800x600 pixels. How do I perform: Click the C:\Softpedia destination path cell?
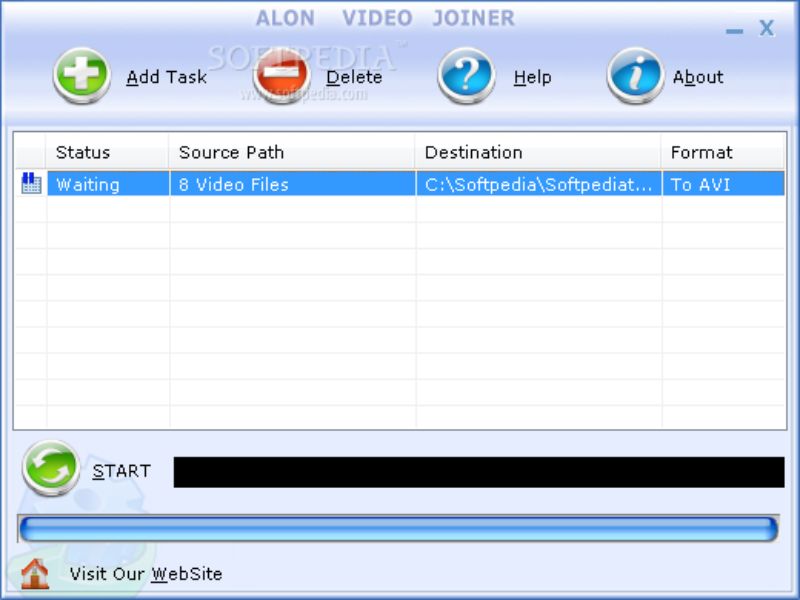click(538, 184)
